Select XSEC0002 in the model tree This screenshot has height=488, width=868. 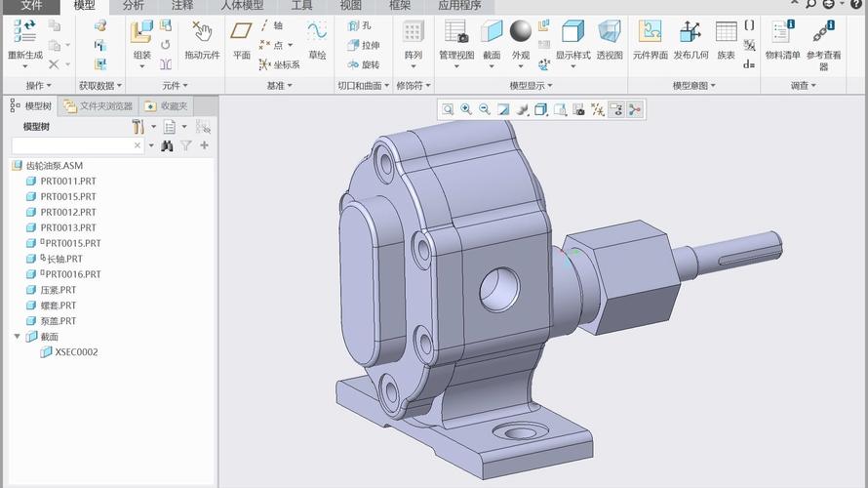click(76, 351)
